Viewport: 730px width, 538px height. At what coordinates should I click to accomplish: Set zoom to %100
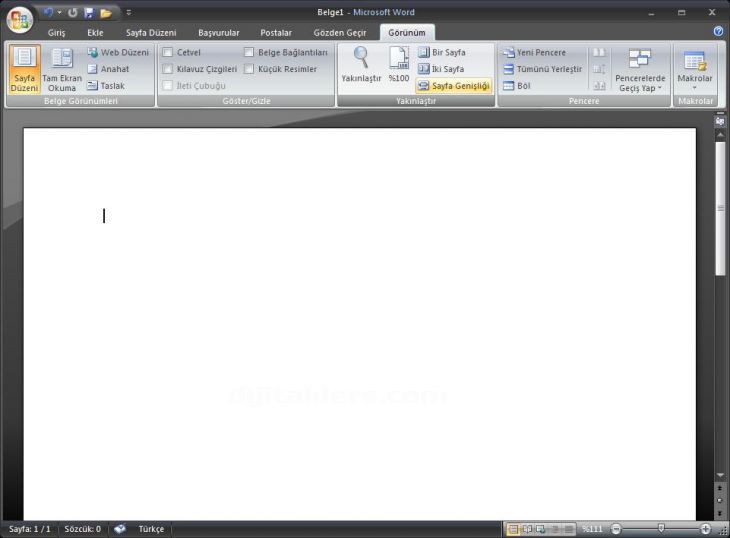tap(399, 65)
